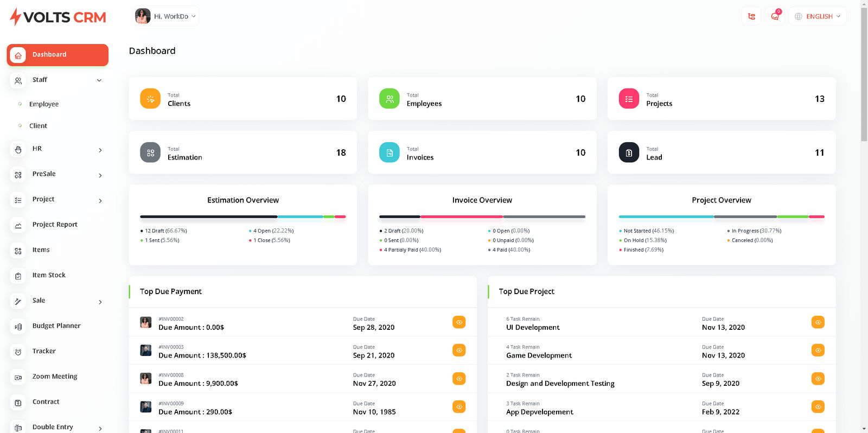Click the pink Total Projects icon

[629, 99]
